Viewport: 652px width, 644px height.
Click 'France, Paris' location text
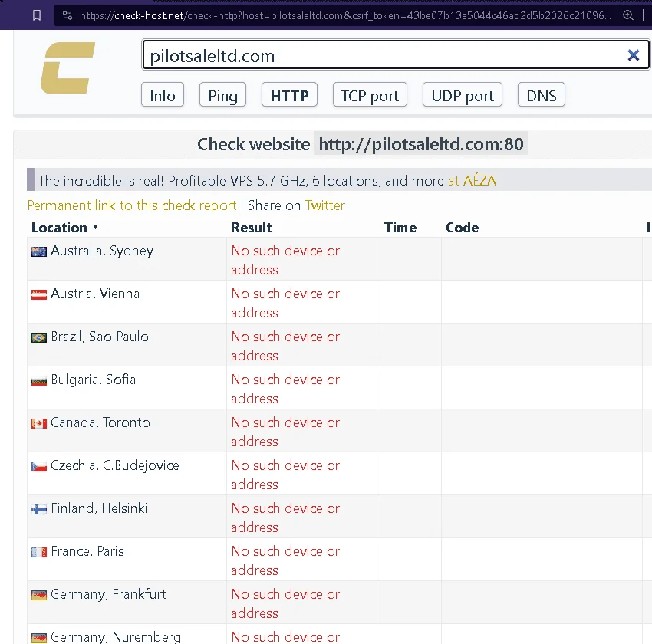87,551
